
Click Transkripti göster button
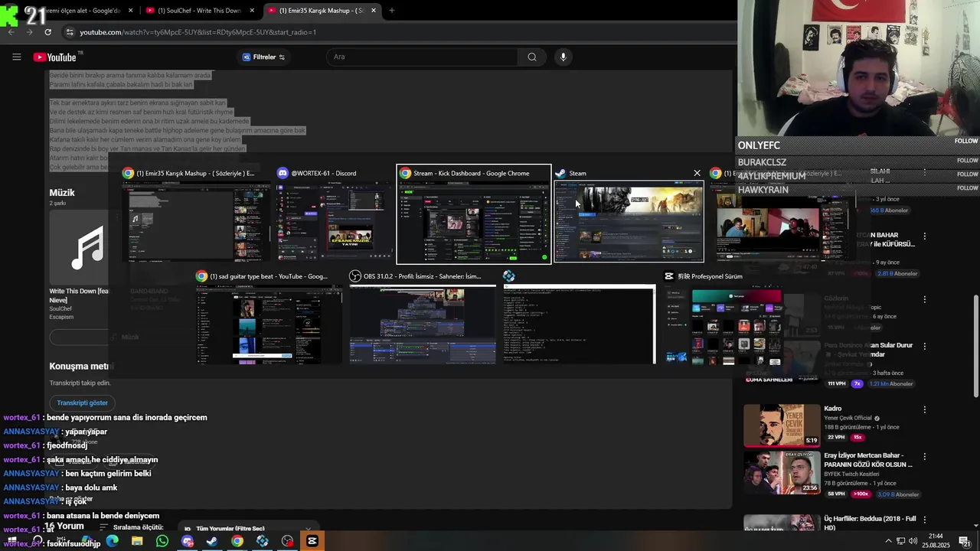[x=82, y=403]
